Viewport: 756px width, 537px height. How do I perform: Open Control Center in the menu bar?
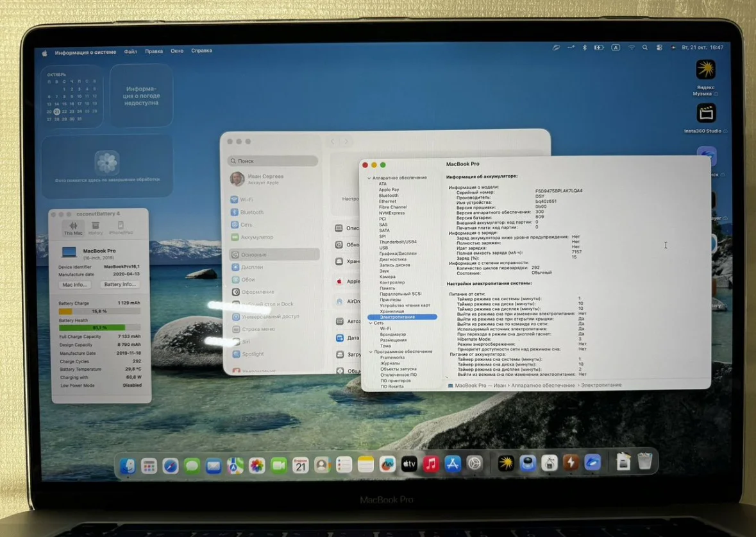(x=659, y=47)
